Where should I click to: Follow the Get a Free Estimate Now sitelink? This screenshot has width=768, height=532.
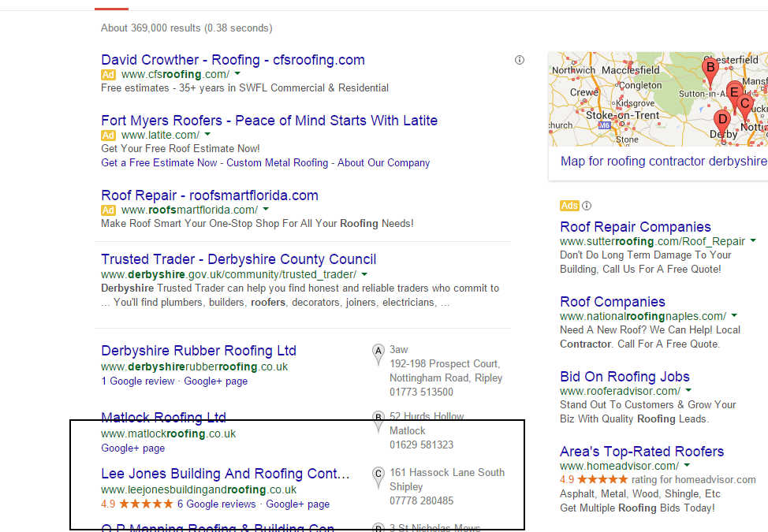coord(159,163)
